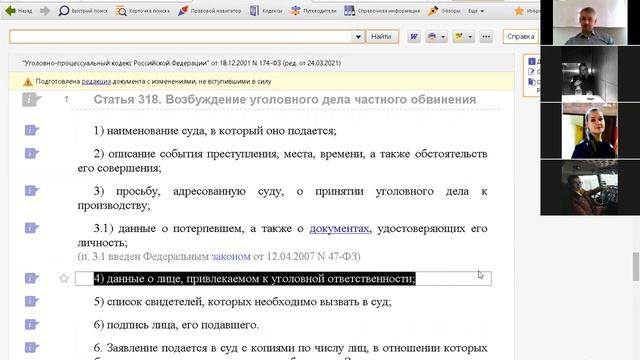The height and width of the screenshot is (360, 640).
Task: Open info icon for item 1) наименование суда
Action: pos(32,131)
